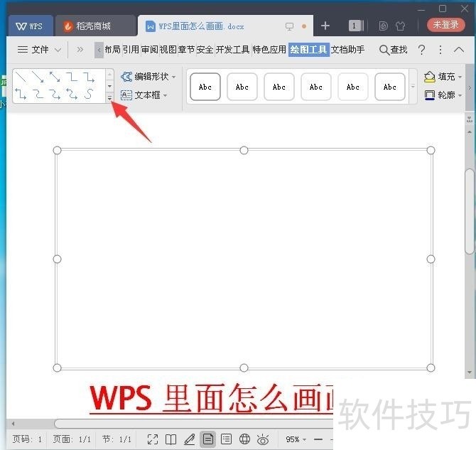This screenshot has width=476, height=450.
Task: Select the double-arrow line shape
Action: click(x=55, y=77)
